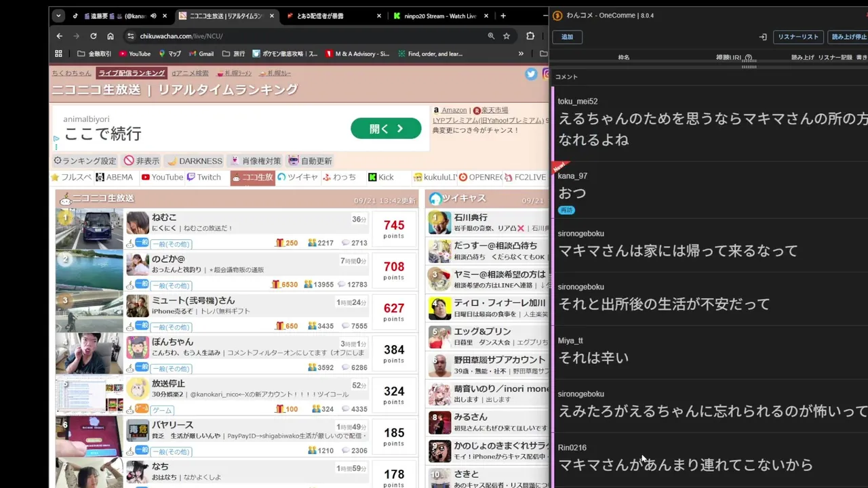Toggle 肖像権対策 option
The image size is (868, 488).
(256, 161)
